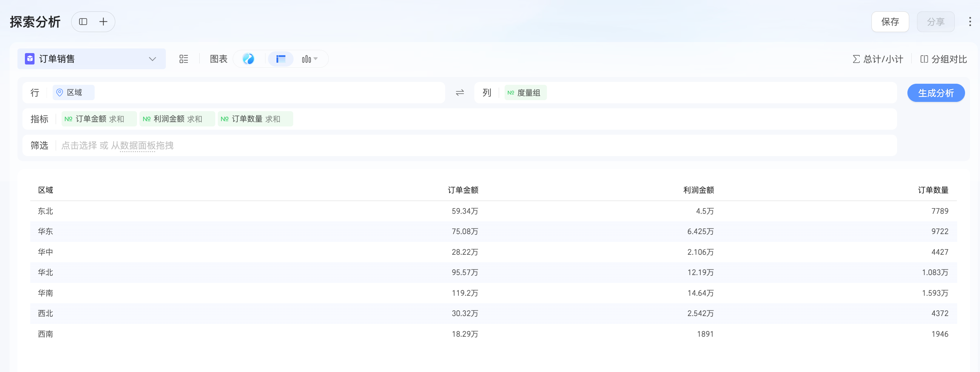Switch to table chart type icon
Viewport: 980px width, 372px height.
[281, 59]
